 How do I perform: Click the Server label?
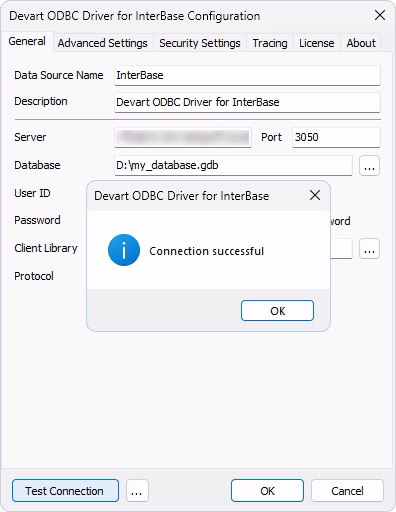30,137
